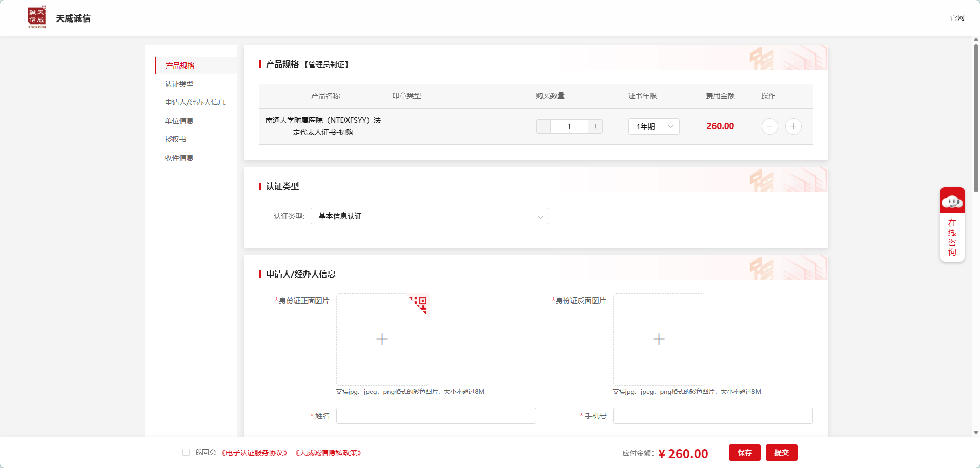Remove product row with circular minus icon
This screenshot has height=468, width=980.
click(769, 126)
